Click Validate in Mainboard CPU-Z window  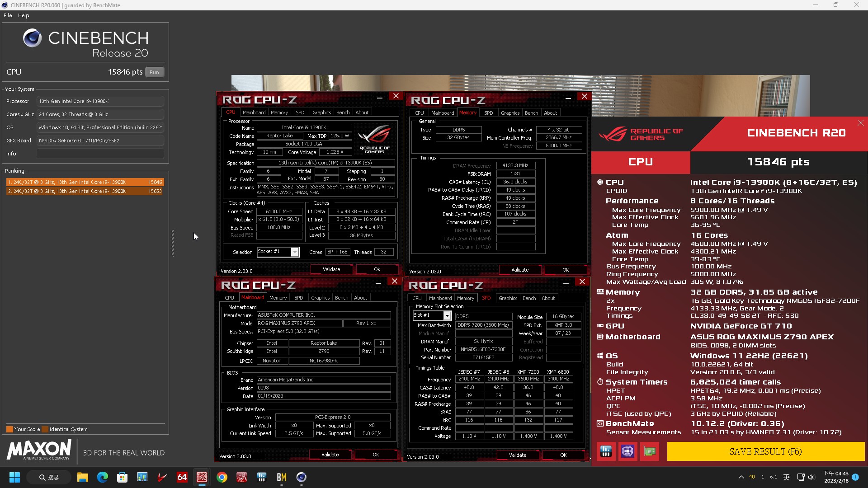(x=330, y=455)
